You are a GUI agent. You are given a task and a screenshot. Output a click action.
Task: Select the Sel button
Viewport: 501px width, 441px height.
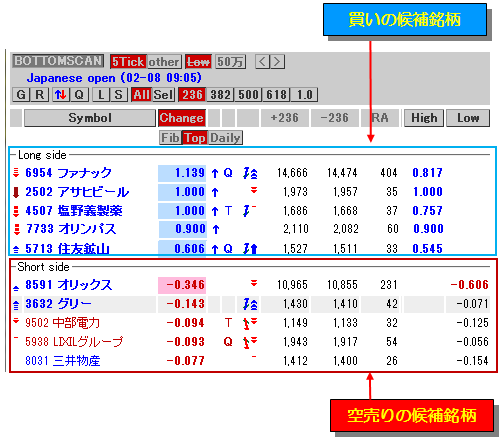[x=163, y=95]
